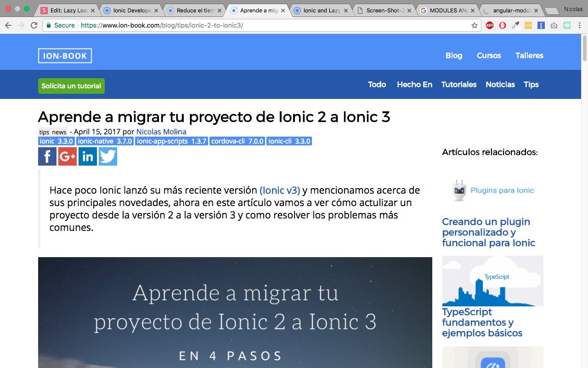Close the 'MODULES AN' Google tab

coord(472,10)
